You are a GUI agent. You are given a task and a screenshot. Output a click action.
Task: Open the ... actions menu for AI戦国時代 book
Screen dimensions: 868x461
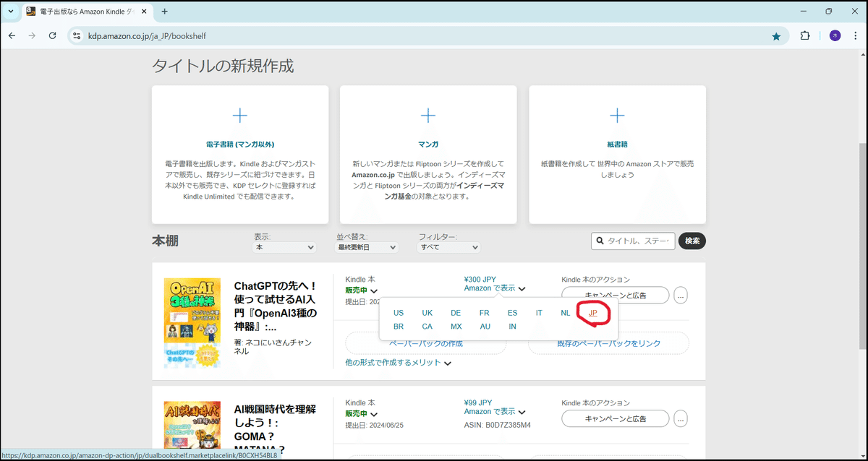pos(681,418)
